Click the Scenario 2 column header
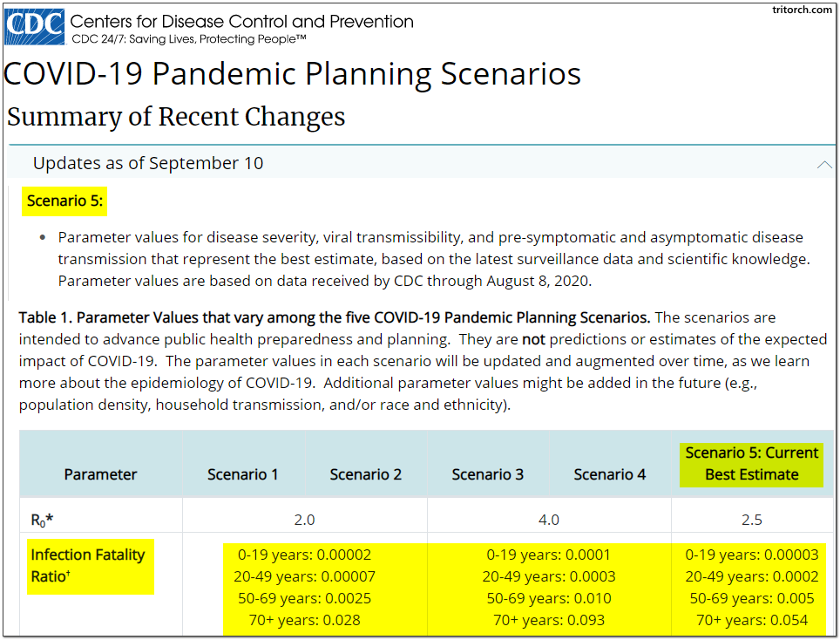 tap(366, 474)
